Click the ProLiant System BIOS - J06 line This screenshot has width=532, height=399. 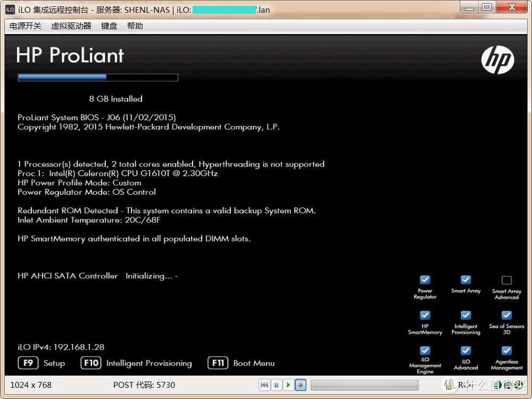(x=97, y=118)
